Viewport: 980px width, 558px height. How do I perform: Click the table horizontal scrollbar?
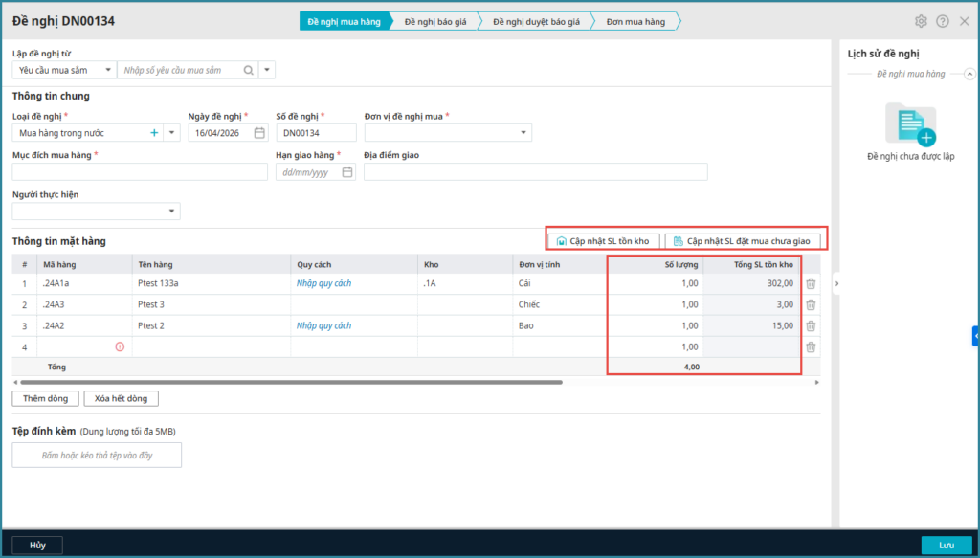pos(287,382)
